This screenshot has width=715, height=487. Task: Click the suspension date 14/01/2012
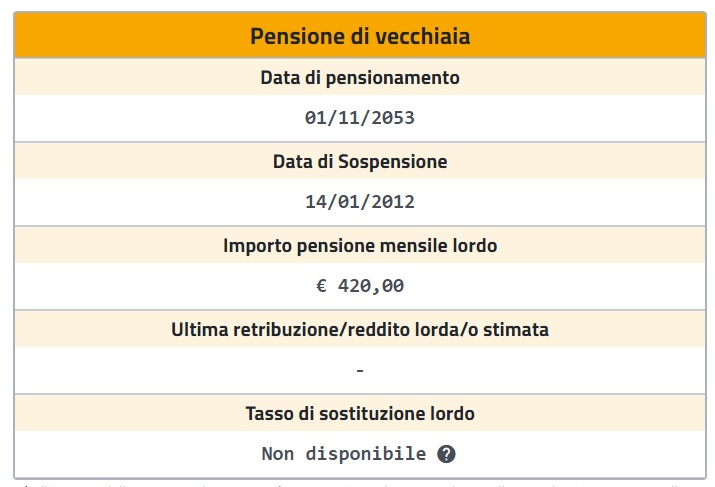[360, 202]
